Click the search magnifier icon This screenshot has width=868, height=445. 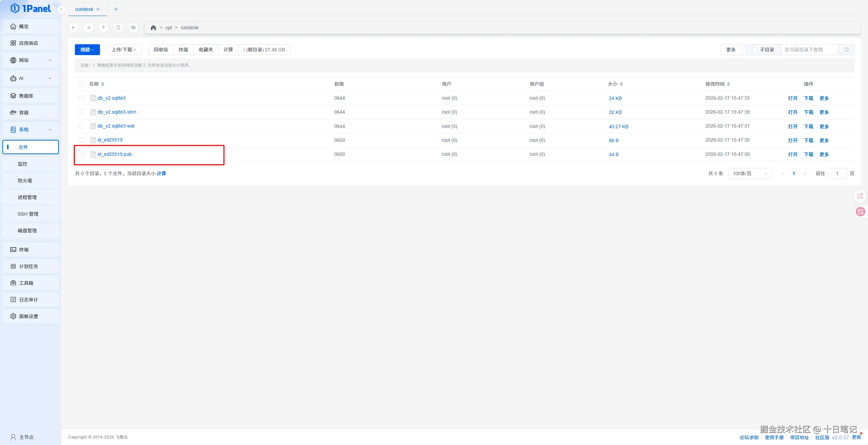point(846,50)
